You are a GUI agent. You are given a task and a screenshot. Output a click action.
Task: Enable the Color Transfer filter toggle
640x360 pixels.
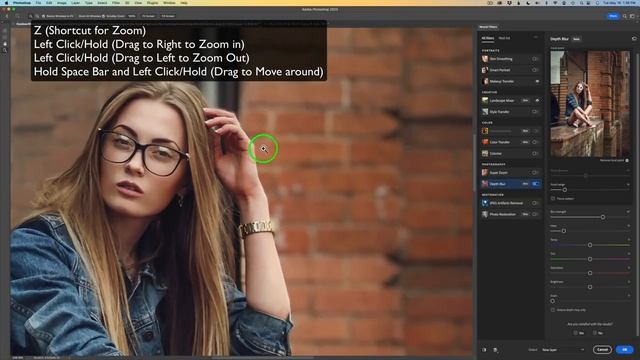[535, 142]
